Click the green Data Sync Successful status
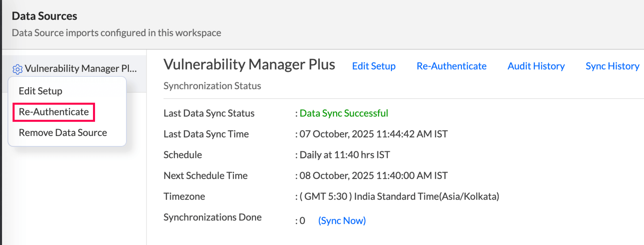 (344, 113)
